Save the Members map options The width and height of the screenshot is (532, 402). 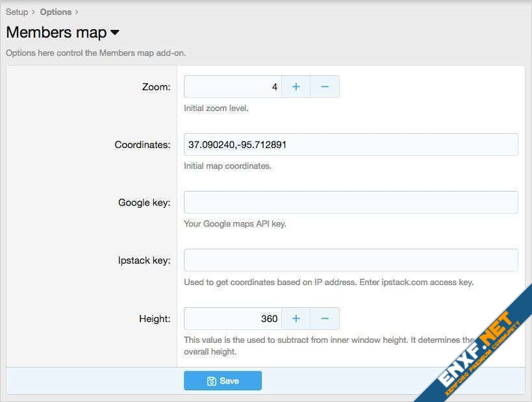point(223,381)
